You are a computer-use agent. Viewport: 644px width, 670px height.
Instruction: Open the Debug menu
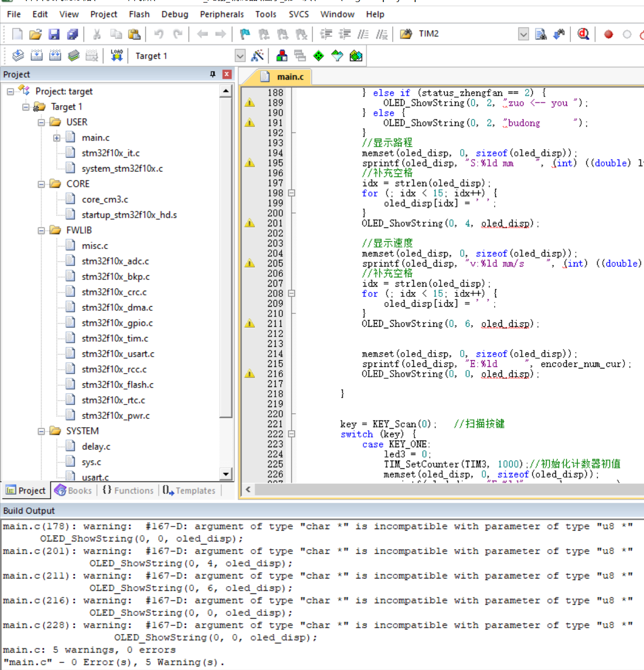point(175,14)
